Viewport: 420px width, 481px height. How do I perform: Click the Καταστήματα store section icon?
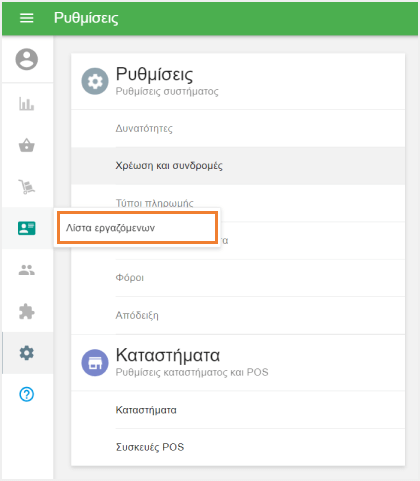coord(95,363)
